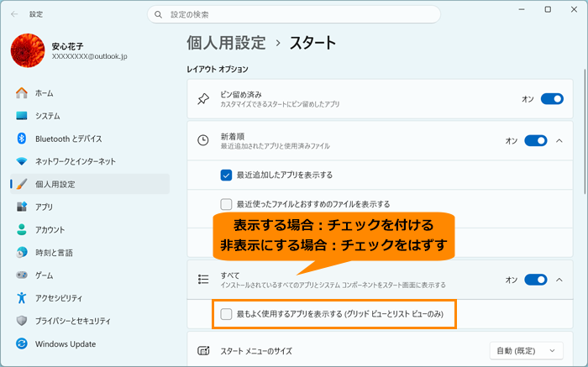Image resolution: width=588 pixels, height=367 pixels.
Task: Open プライバシーとセキュリティ settings
Action: pyautogui.click(x=90, y=321)
